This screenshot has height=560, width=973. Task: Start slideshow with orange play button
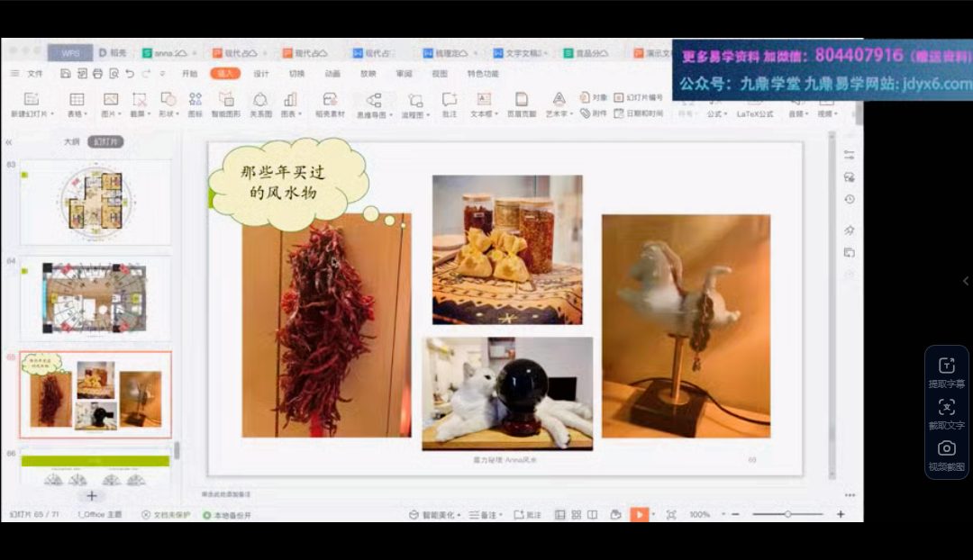coord(639,514)
